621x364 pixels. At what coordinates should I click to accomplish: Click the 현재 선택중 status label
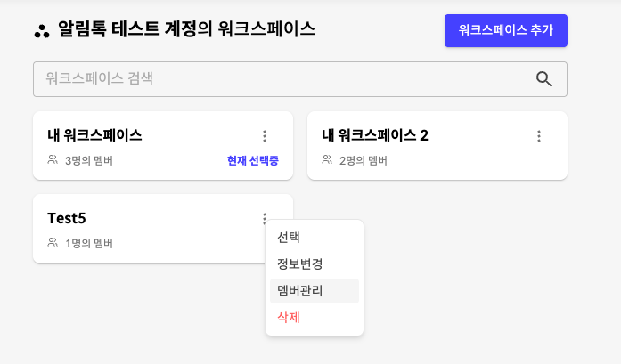tap(253, 161)
